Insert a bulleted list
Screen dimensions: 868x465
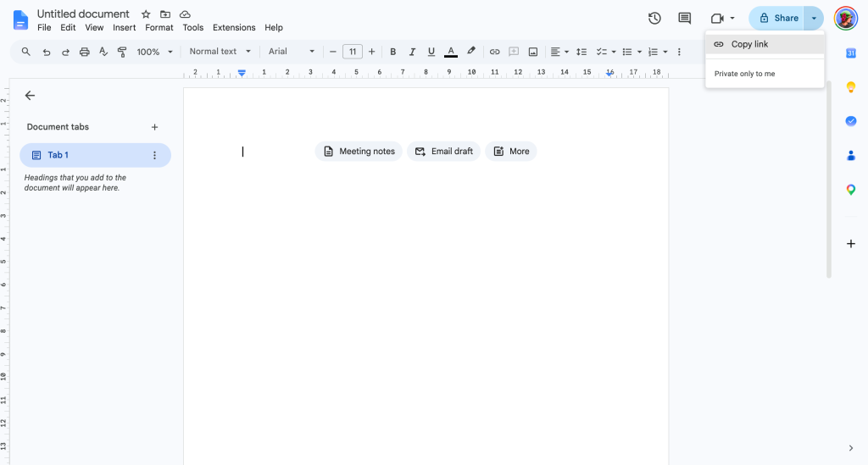[x=627, y=52]
